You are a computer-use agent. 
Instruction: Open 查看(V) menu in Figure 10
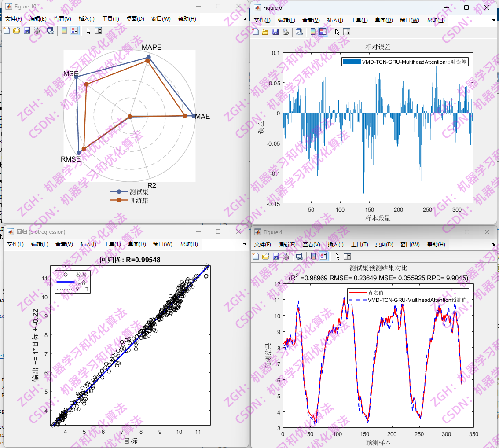[62, 19]
